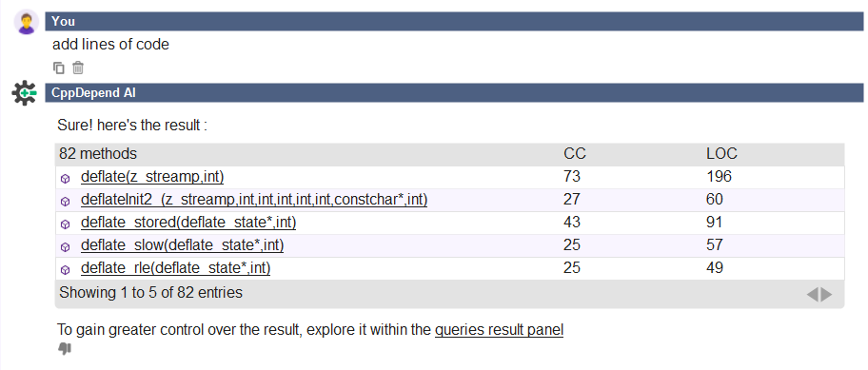Screen dimensions: 868x370
Task: Go to the previous page arrow
Action: 812,294
